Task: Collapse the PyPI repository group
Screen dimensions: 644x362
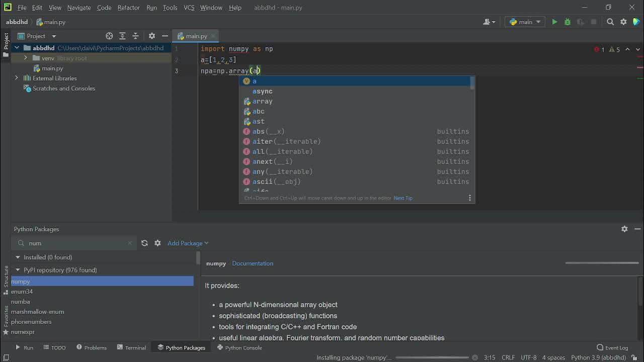Action: 18,270
